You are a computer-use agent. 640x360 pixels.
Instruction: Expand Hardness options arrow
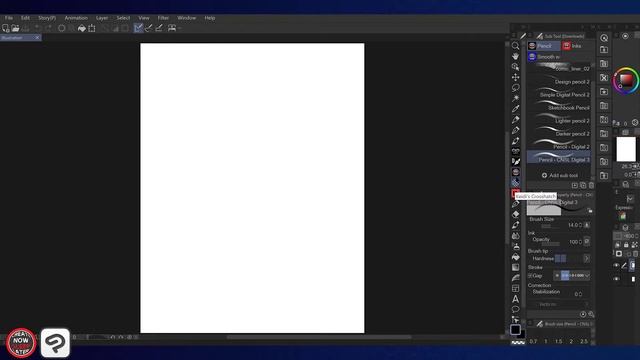tap(587, 258)
